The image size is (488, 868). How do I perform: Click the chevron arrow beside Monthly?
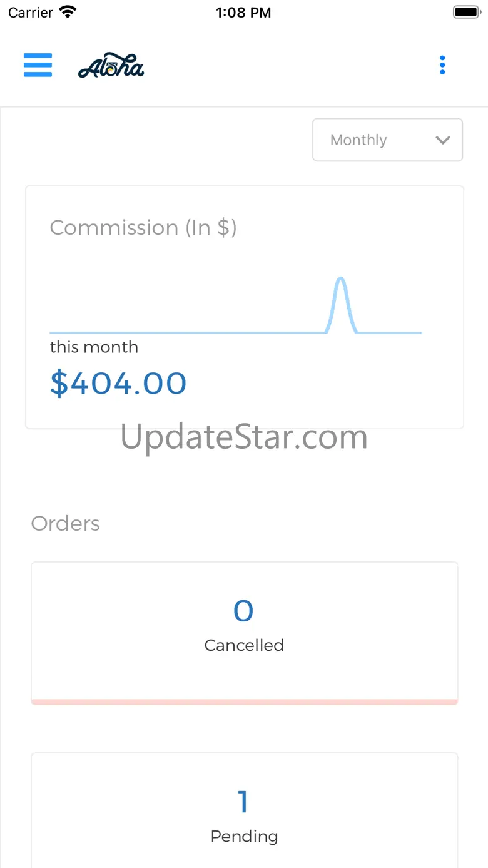443,140
